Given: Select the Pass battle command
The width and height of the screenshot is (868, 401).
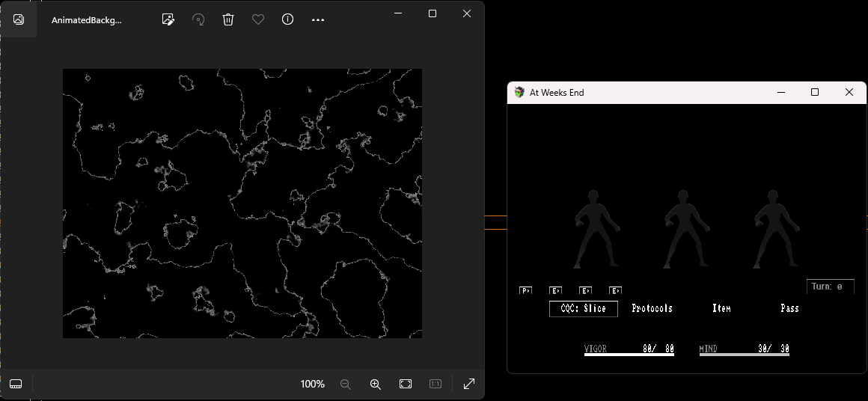Looking at the screenshot, I should pos(789,309).
